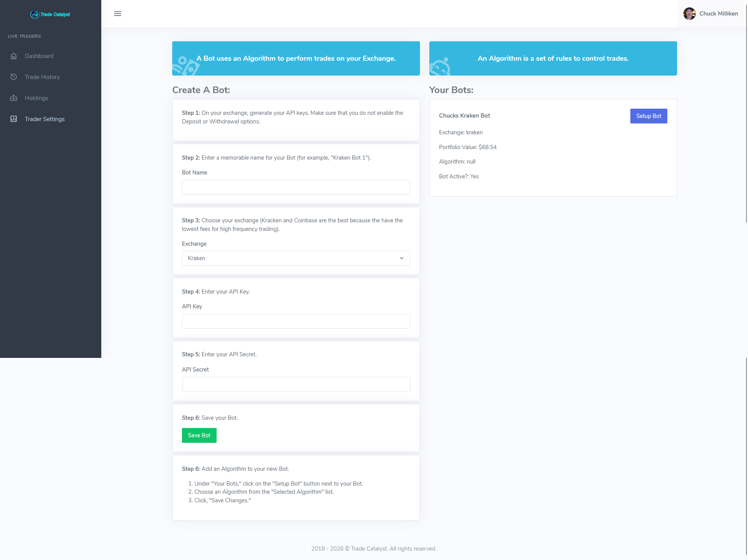Open Chuck Milliken user menu

point(718,14)
